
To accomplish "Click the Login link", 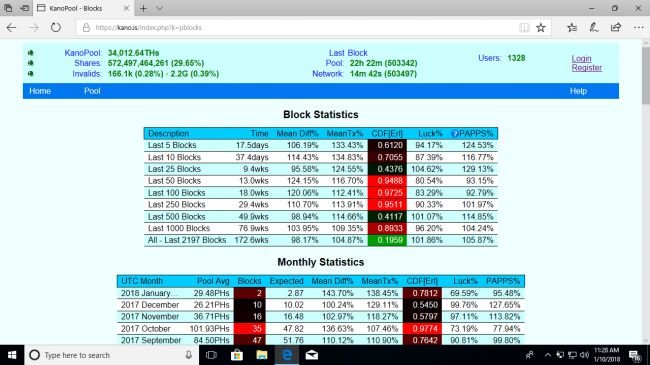I will [x=581, y=59].
